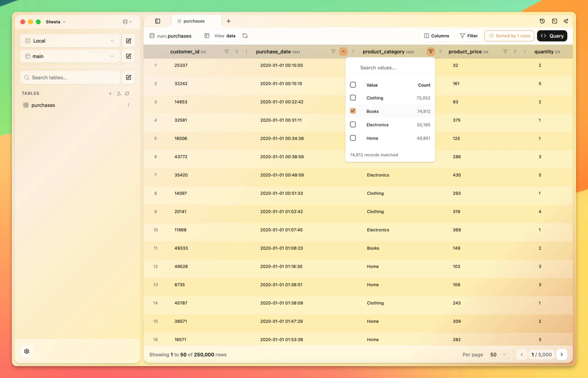Refresh data next to View data
This screenshot has height=378, width=588.
pos(245,36)
